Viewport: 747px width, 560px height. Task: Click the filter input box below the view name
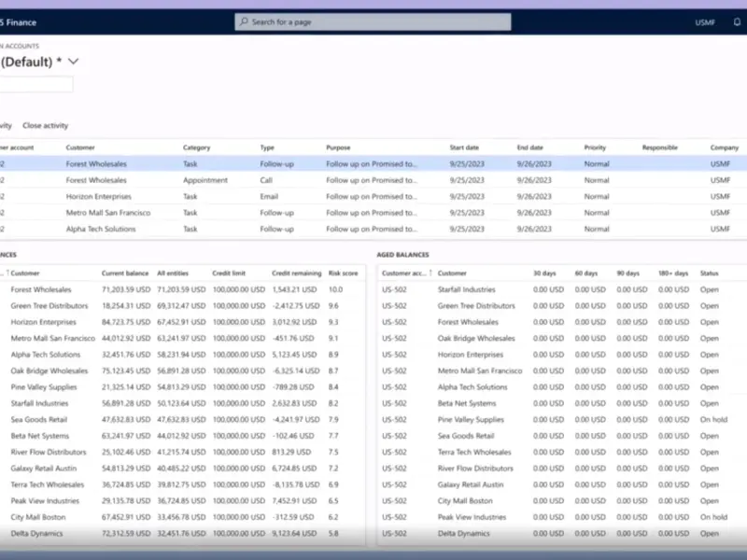(35, 85)
